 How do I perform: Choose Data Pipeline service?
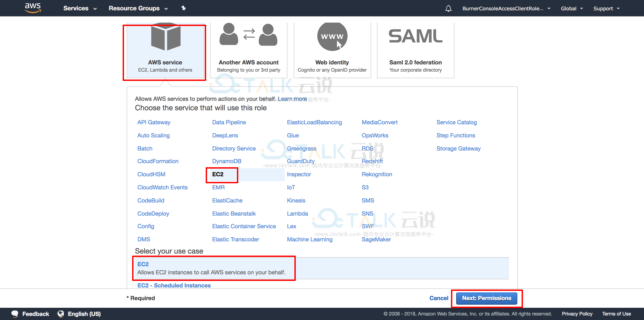[229, 122]
